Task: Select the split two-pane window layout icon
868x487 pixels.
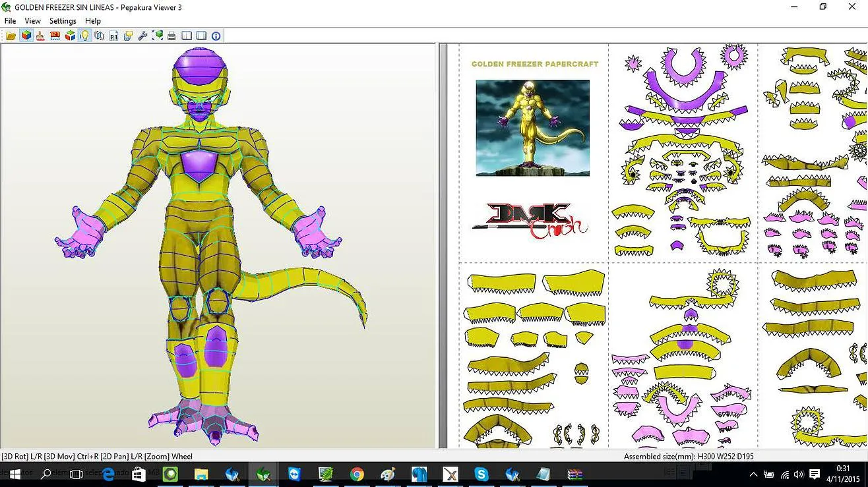Action: tap(187, 36)
